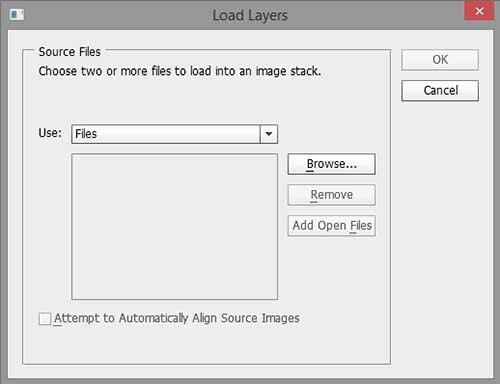Click inside the empty source files list

coord(174,227)
